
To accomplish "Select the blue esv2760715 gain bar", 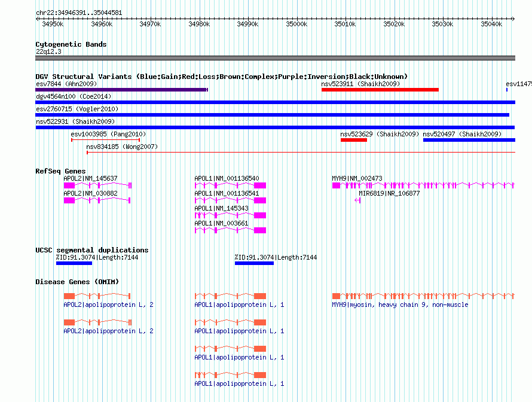I will pyautogui.click(x=272, y=115).
